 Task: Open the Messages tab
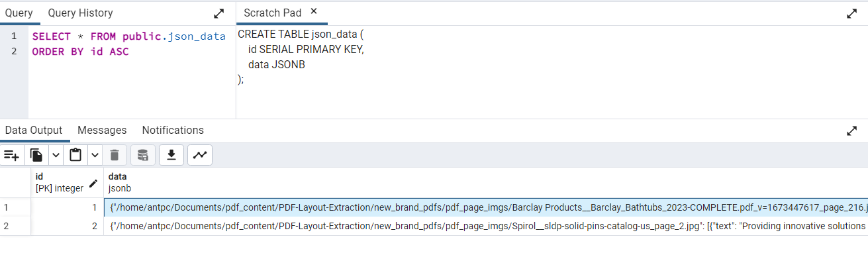(102, 130)
